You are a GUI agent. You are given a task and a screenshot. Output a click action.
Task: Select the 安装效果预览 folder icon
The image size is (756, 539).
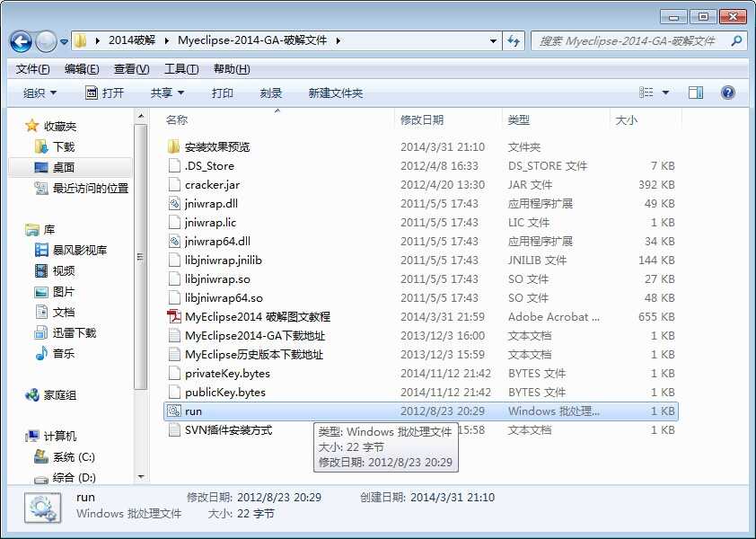(x=174, y=146)
